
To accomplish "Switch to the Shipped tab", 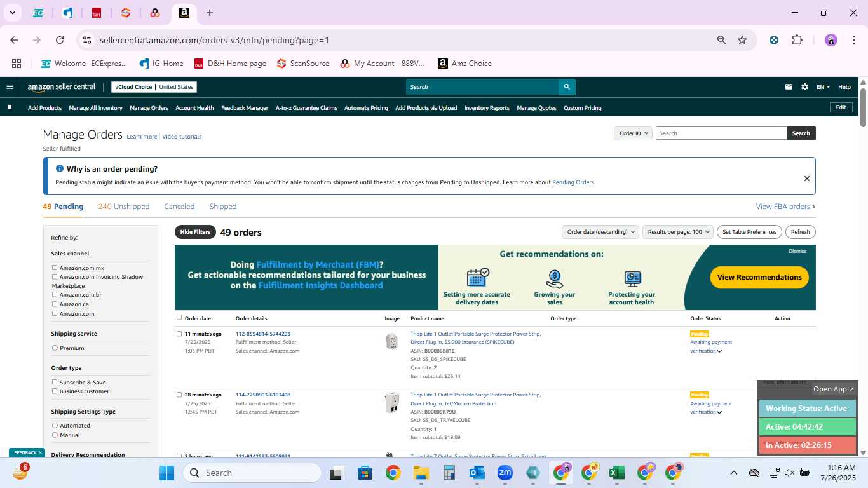I will pos(223,207).
